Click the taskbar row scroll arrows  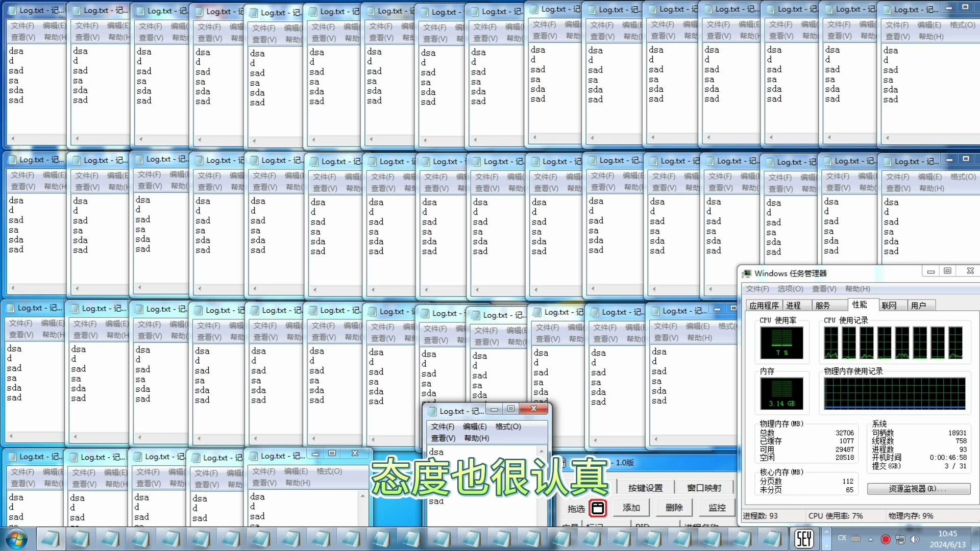tap(825, 539)
